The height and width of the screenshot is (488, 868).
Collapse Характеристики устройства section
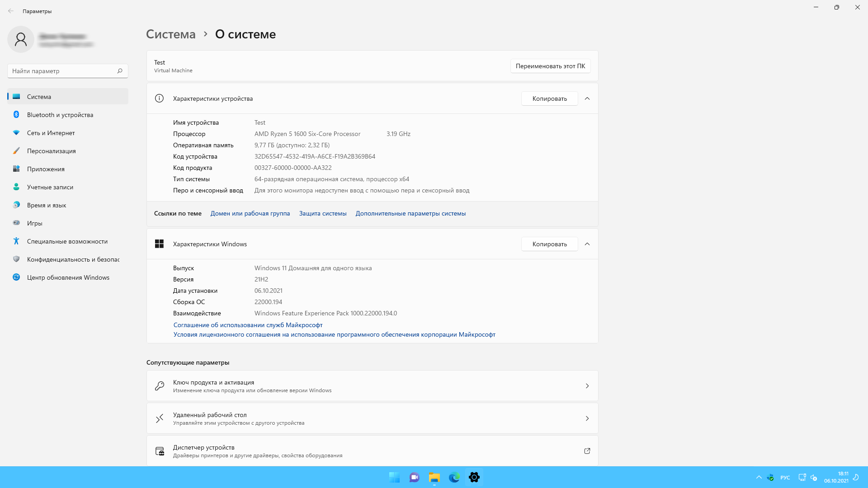pyautogui.click(x=587, y=99)
